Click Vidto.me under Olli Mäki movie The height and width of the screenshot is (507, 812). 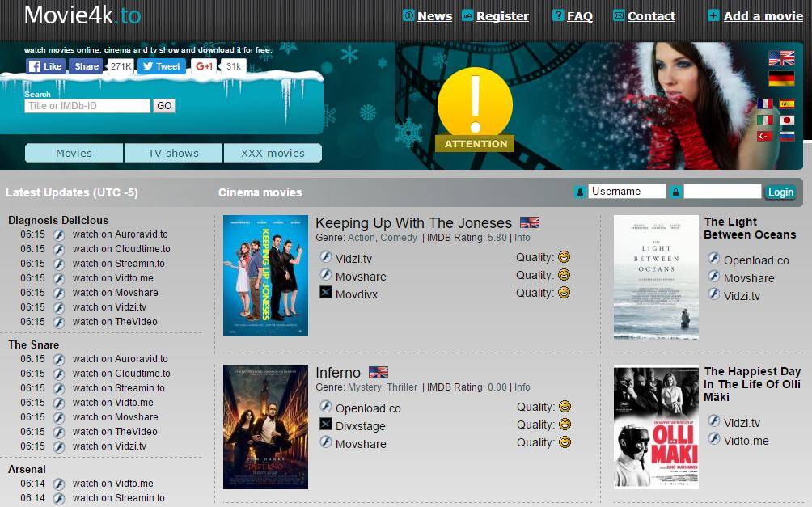(x=746, y=441)
